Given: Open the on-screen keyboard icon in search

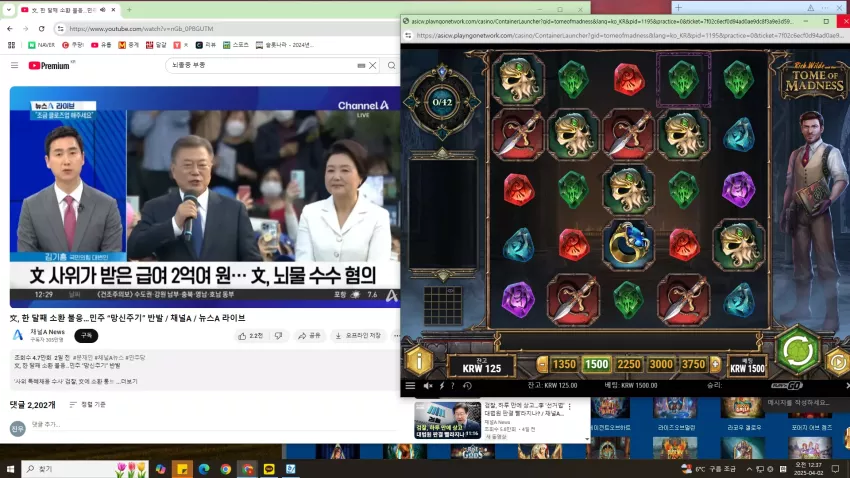Looking at the screenshot, I should click(x=361, y=66).
